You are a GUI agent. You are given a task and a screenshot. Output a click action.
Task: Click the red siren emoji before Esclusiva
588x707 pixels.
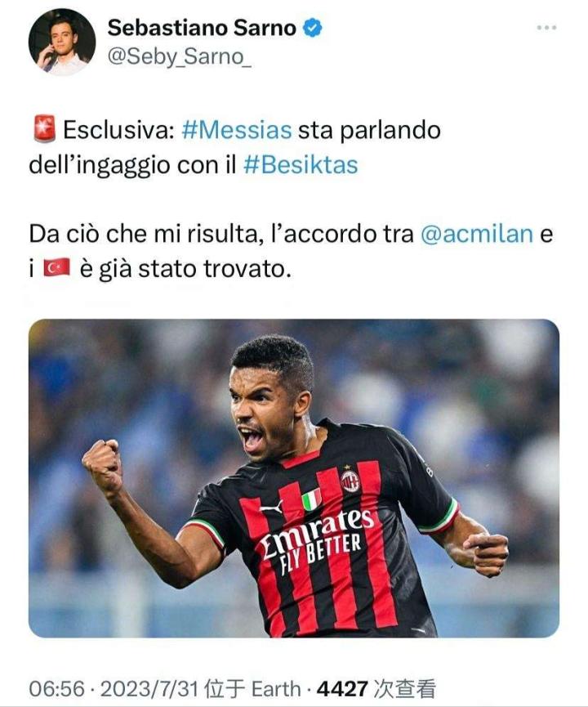pyautogui.click(x=45, y=129)
